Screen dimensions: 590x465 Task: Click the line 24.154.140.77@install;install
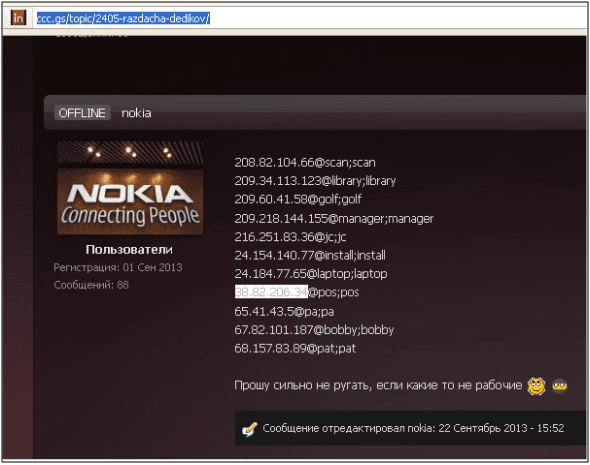(x=310, y=255)
